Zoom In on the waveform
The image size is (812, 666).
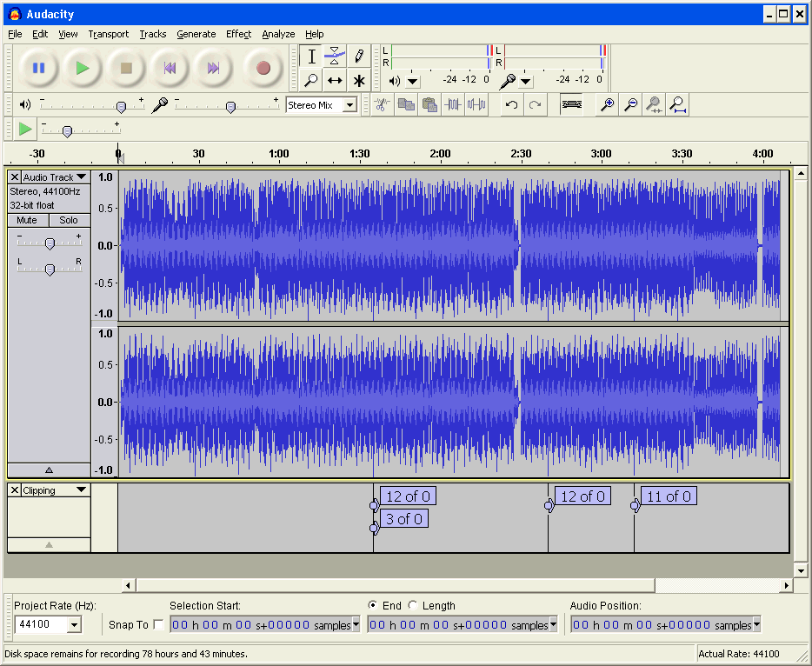tap(607, 105)
